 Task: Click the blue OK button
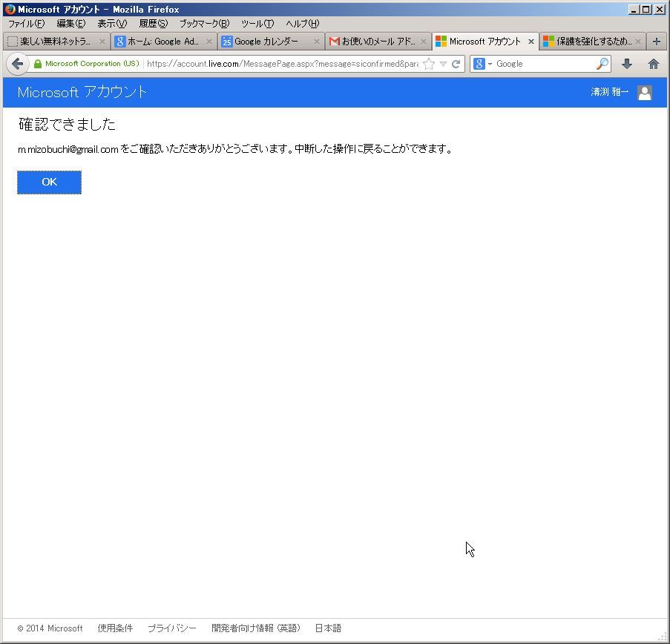49,183
